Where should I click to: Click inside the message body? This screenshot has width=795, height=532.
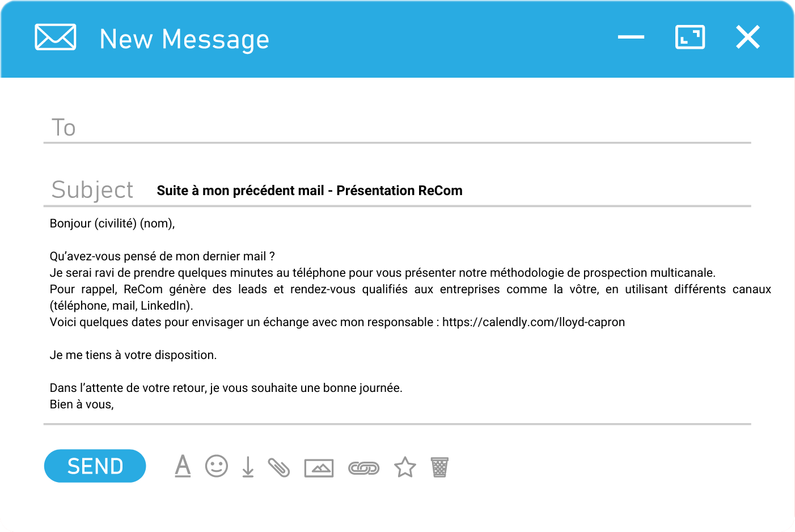397,284
